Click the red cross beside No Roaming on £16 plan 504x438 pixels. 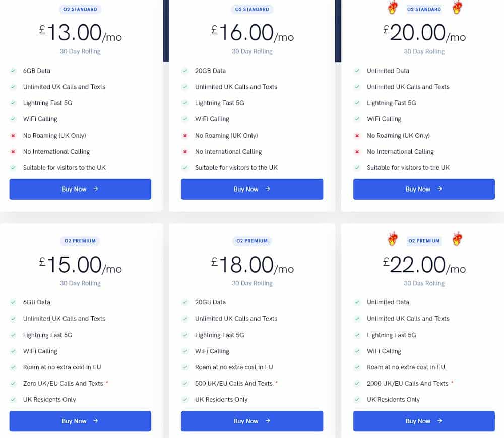(x=185, y=135)
